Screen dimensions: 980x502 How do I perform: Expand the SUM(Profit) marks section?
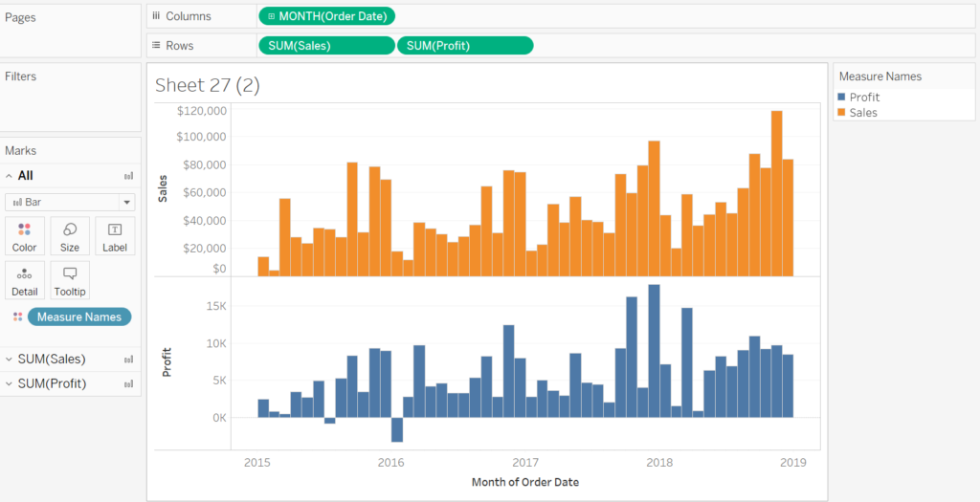[10, 383]
